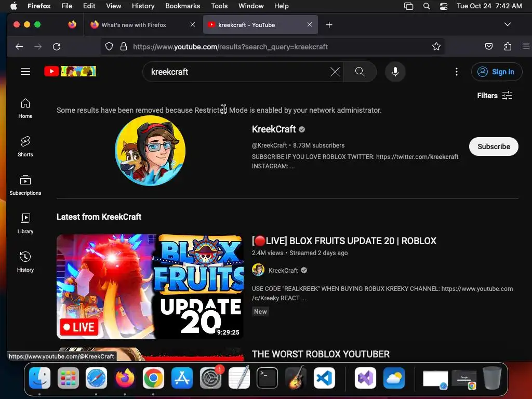Open the LIVE BLOX FRUITS UPDATE 20 title
This screenshot has height=399, width=532.
344,241
